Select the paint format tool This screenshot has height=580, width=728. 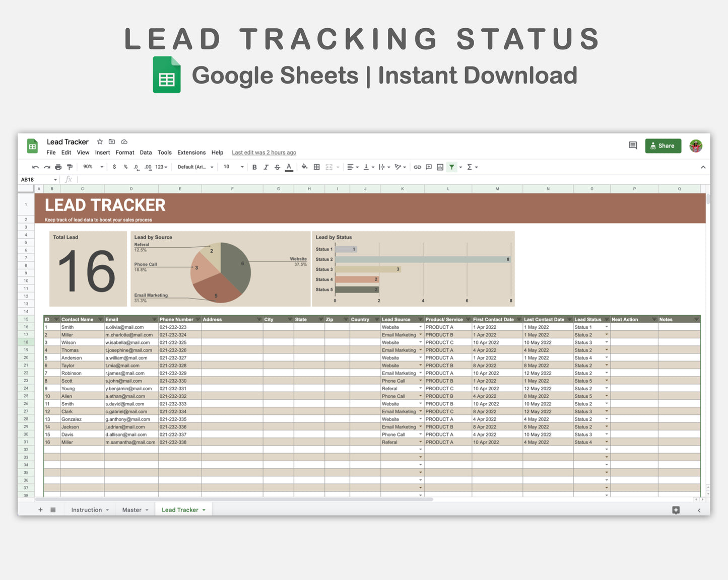[70, 167]
